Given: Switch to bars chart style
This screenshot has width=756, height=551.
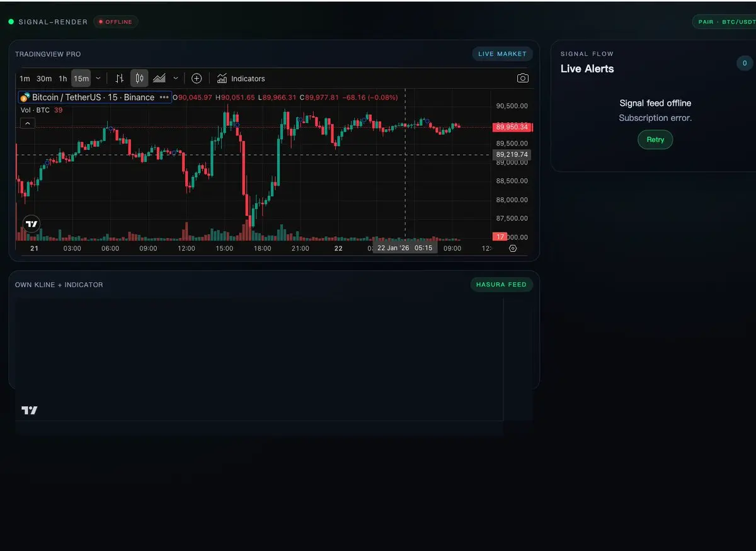Looking at the screenshot, I should coord(120,79).
